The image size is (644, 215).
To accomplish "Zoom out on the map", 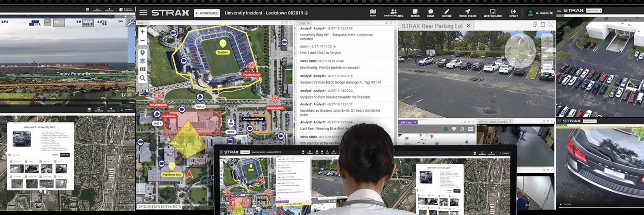I will pyautogui.click(x=142, y=41).
